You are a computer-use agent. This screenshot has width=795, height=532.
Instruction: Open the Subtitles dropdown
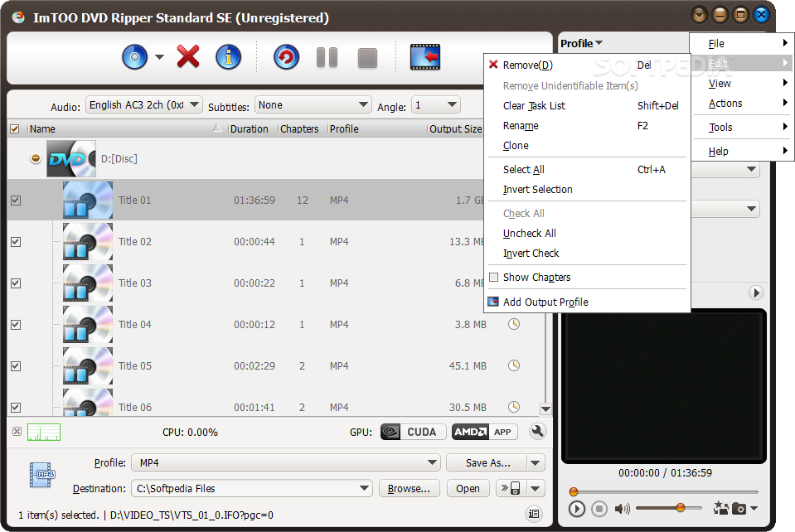click(313, 105)
